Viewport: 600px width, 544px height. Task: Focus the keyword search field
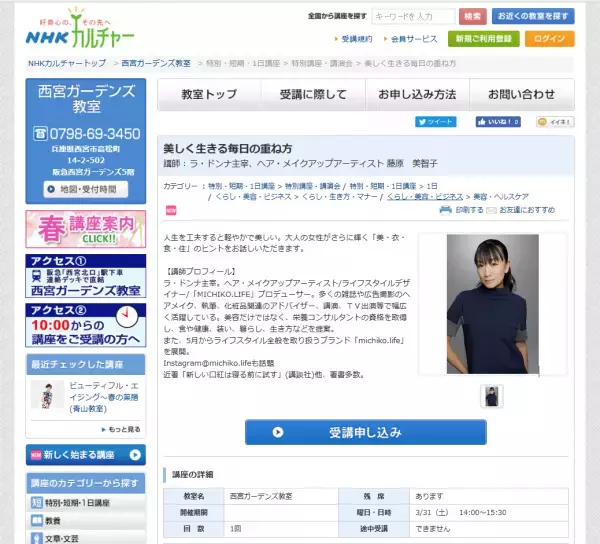[413, 16]
